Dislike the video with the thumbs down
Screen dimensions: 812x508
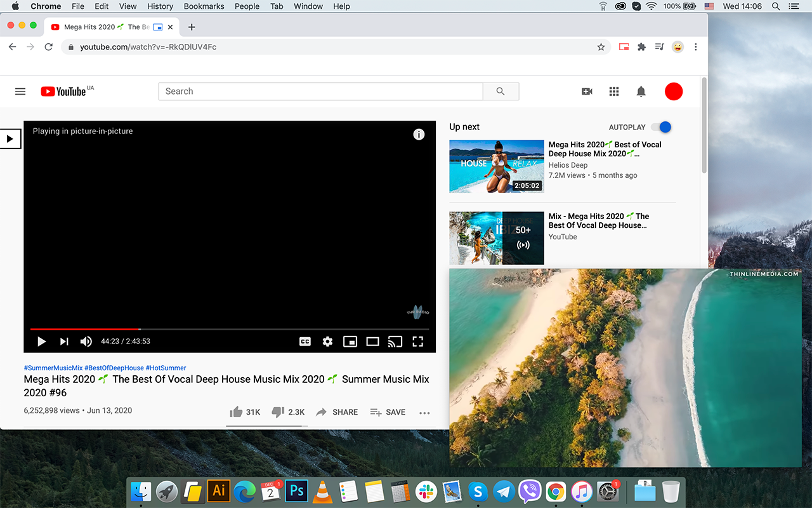[x=277, y=411]
